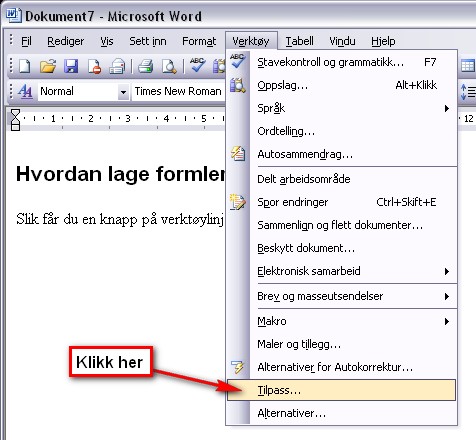The width and height of the screenshot is (476, 440).
Task: Click the Insert Table icon at toolbar right
Action: 467,66
